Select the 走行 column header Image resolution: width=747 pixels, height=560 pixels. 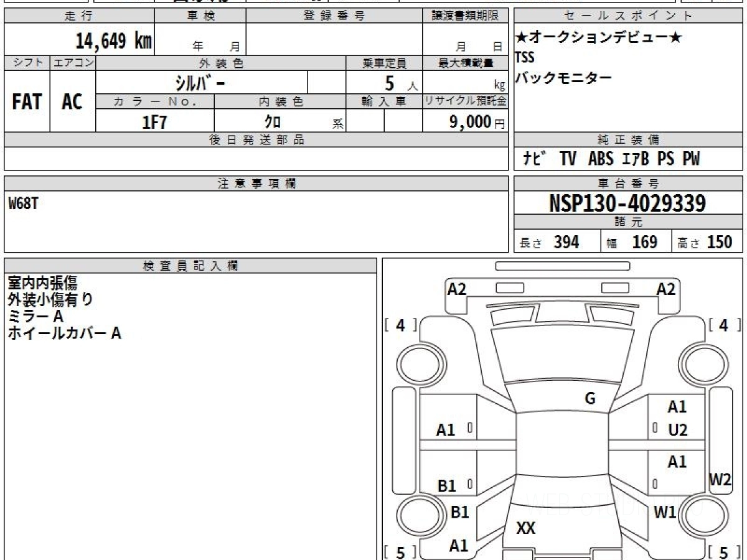point(79,16)
